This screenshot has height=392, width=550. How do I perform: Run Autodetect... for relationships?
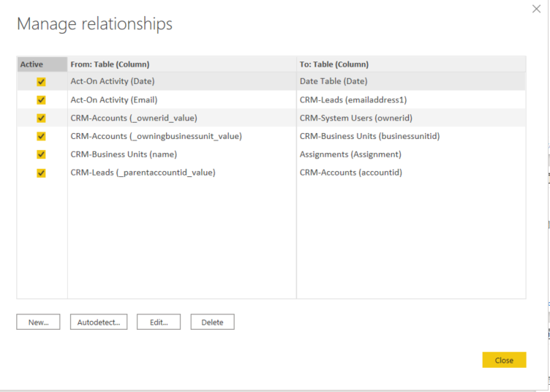(x=99, y=322)
